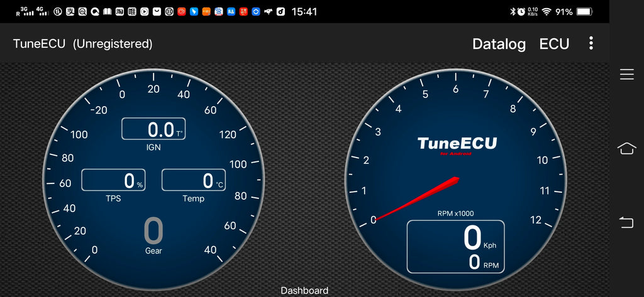
Task: Tap the Android home navigation icon
Action: [626, 148]
